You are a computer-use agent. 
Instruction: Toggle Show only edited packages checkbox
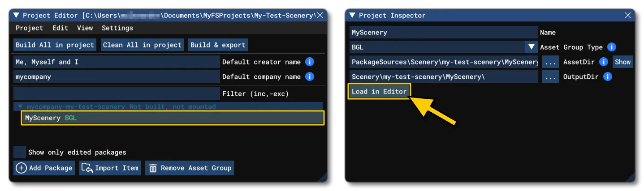click(19, 152)
